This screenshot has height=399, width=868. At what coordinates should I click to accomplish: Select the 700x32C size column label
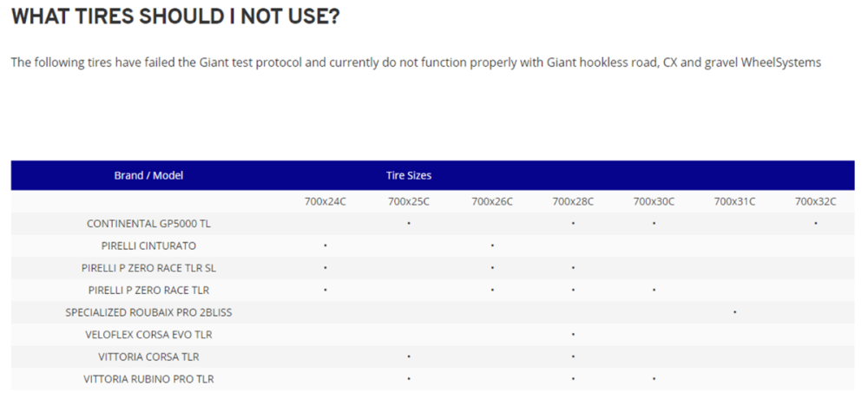(816, 201)
